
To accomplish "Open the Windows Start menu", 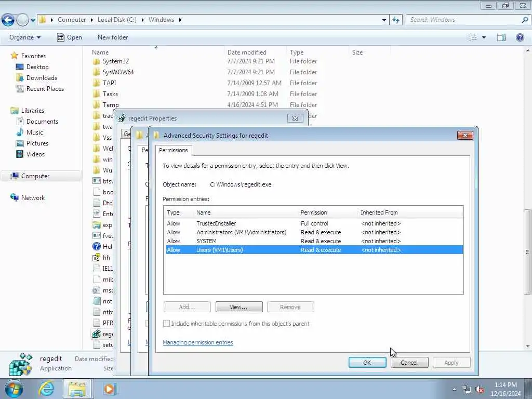I will pos(13,389).
